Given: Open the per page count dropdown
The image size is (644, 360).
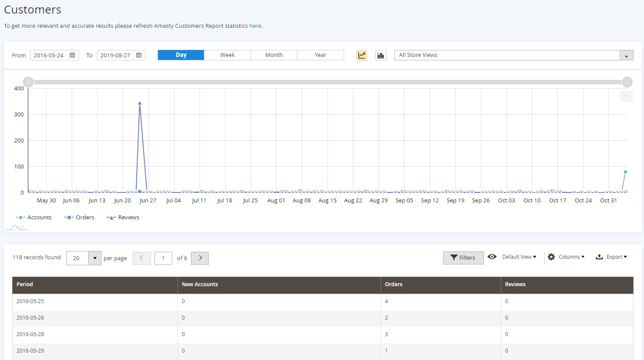Looking at the screenshot, I should point(95,258).
